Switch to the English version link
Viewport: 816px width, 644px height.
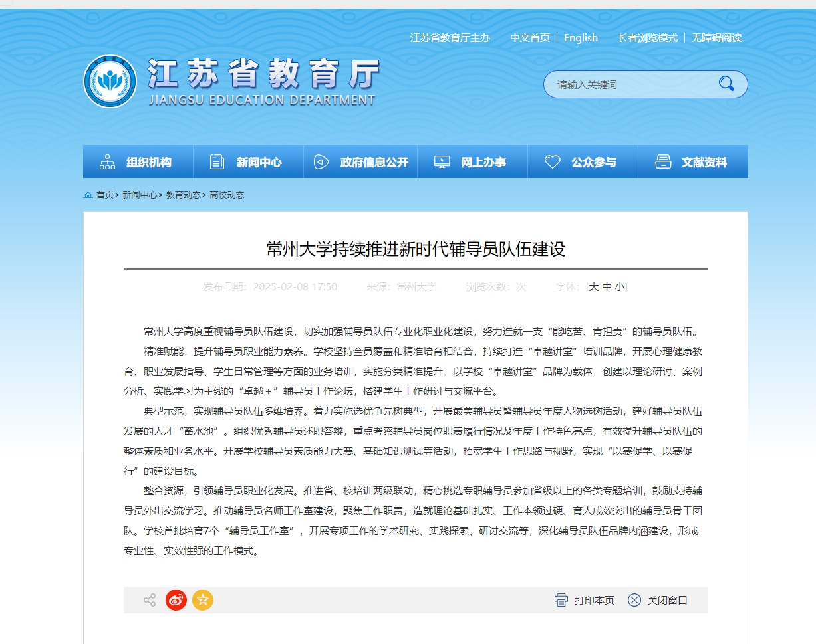(581, 38)
